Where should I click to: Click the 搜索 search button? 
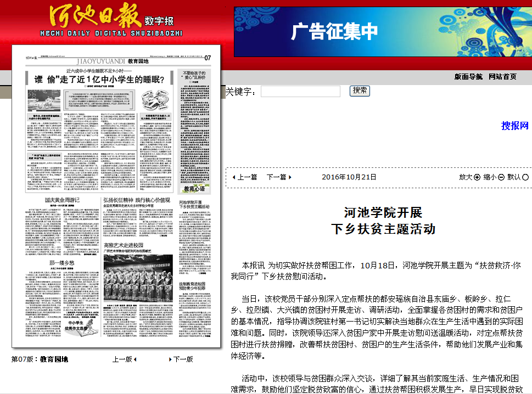click(359, 91)
